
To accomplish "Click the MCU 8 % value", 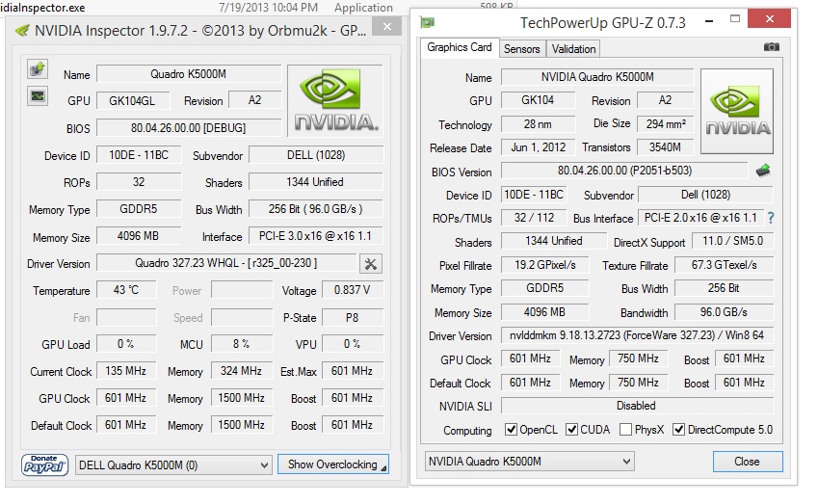I will pos(242,344).
